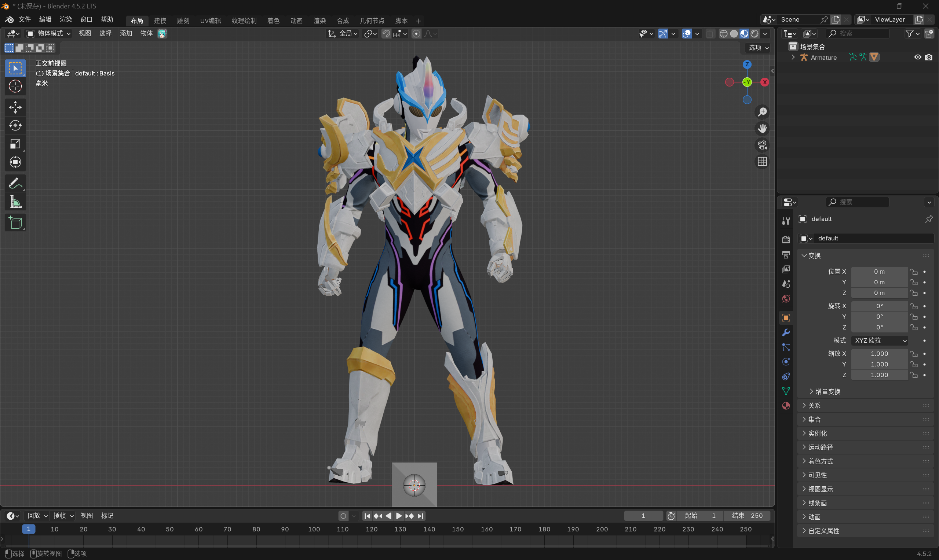Switch to the UV编辑 workspace tab
The height and width of the screenshot is (560, 939).
coord(210,21)
